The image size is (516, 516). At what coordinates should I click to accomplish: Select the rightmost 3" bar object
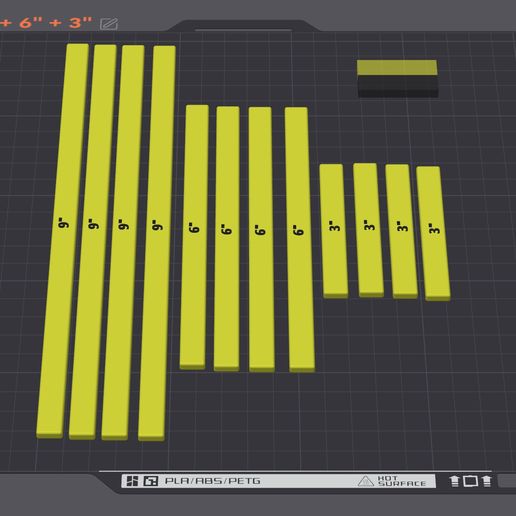433,233
